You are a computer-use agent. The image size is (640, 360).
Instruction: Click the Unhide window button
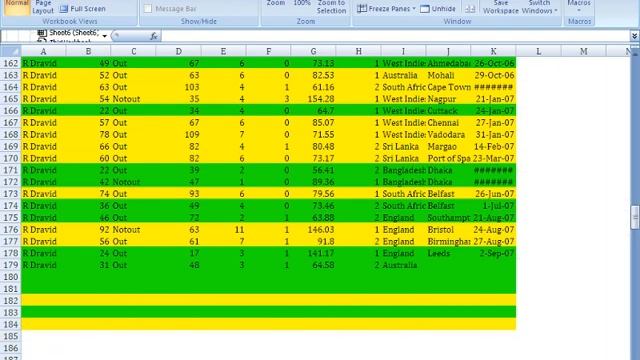[438, 9]
